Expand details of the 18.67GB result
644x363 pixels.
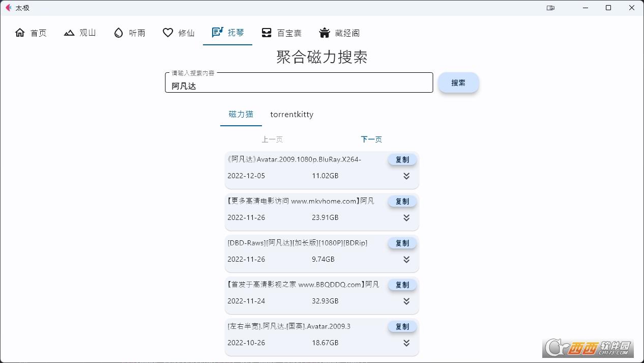(x=406, y=343)
